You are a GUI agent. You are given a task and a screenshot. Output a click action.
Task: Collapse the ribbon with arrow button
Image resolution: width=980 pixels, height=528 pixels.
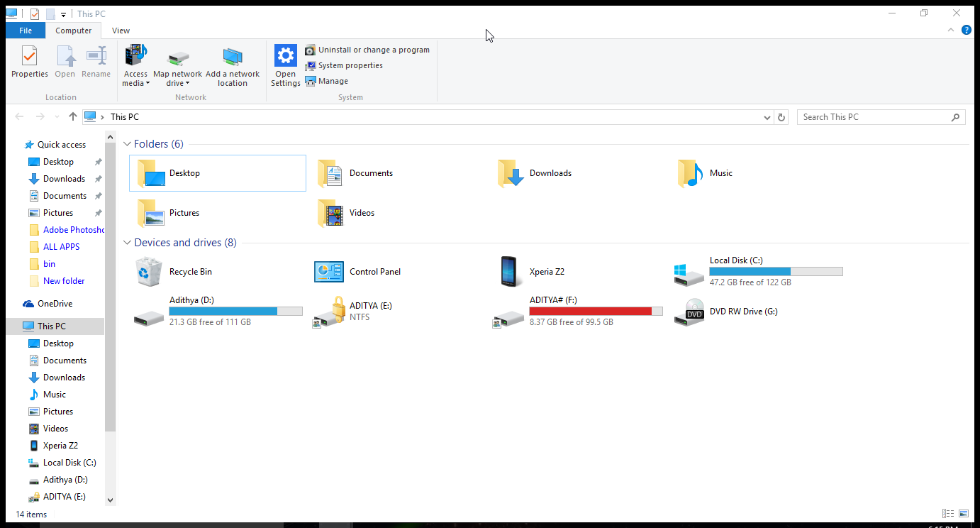951,31
